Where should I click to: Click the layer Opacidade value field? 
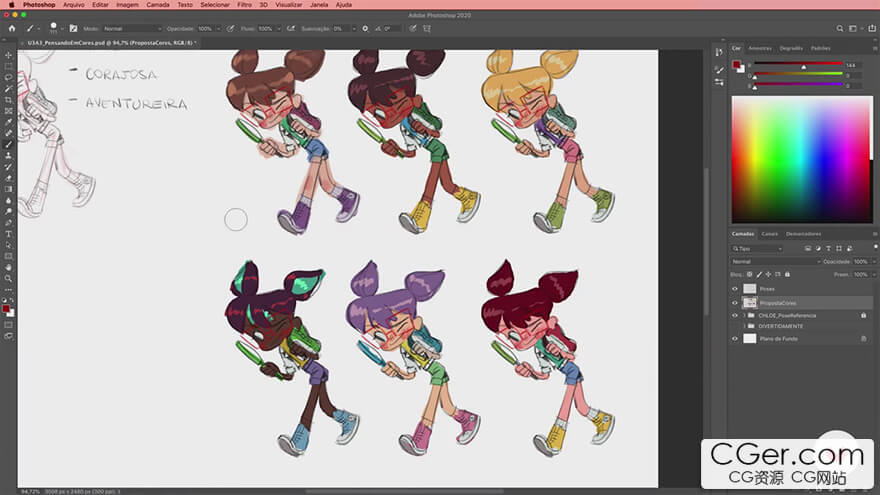pos(862,262)
